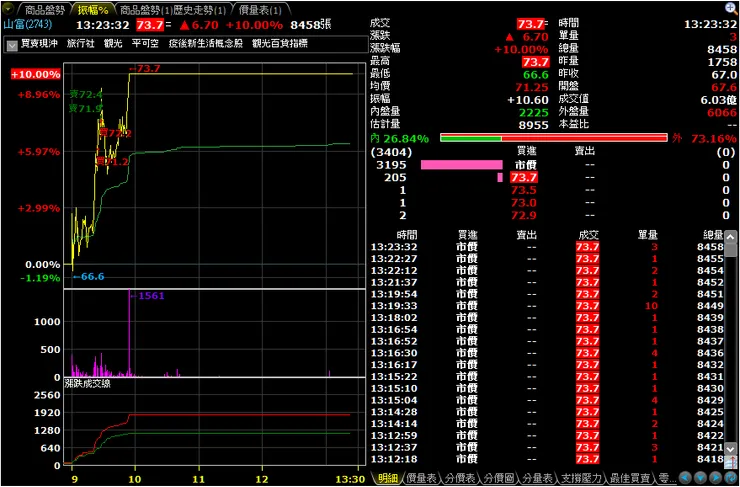The width and height of the screenshot is (740, 487).
Task: Select the 振幅% tab
Action: click(x=93, y=10)
